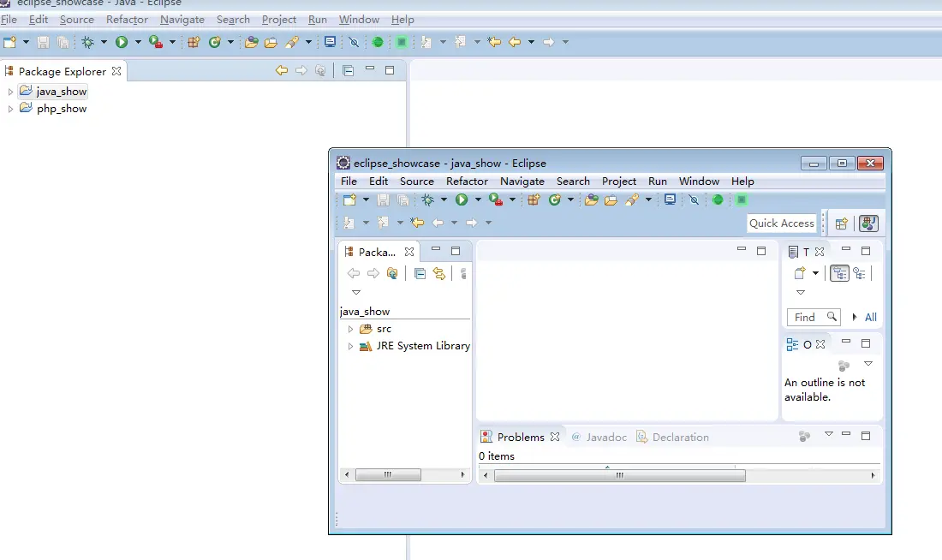Click Save All icon in java_show window
Viewport: 942px width, 560px height.
[403, 200]
